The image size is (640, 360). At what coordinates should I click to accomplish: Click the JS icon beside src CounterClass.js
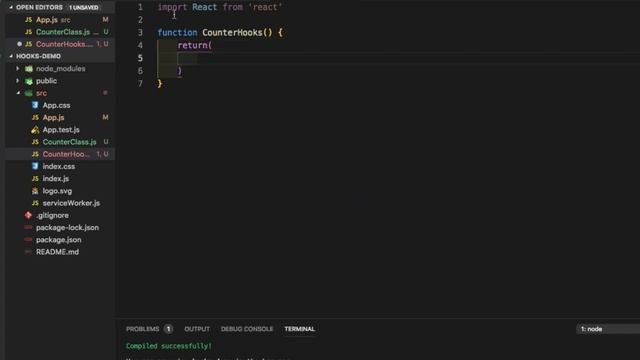click(x=35, y=142)
